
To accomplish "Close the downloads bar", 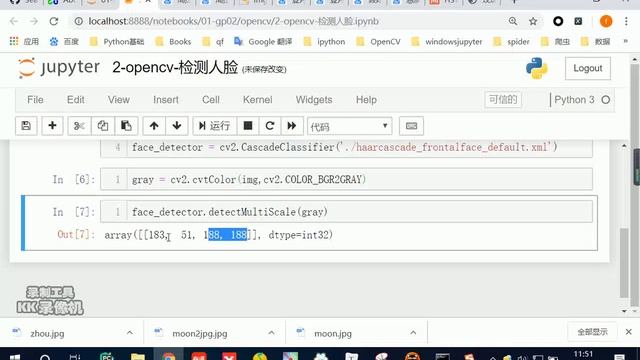I will point(629,332).
